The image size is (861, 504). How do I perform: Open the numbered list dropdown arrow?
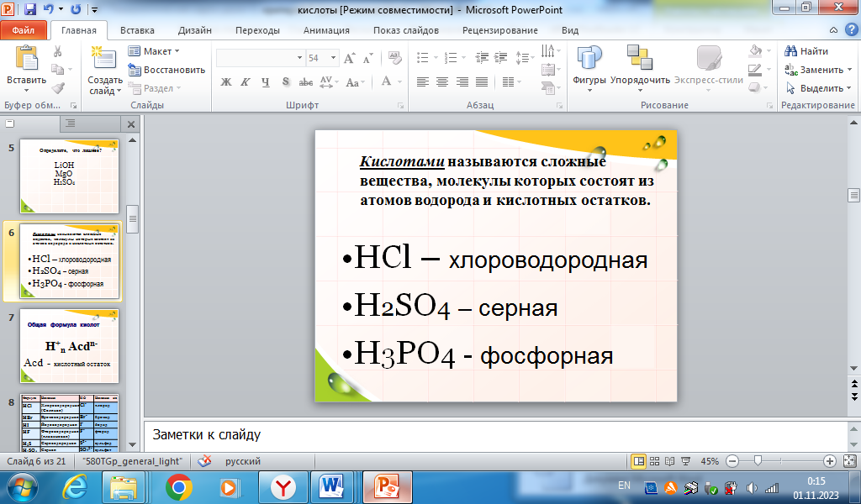(x=464, y=58)
